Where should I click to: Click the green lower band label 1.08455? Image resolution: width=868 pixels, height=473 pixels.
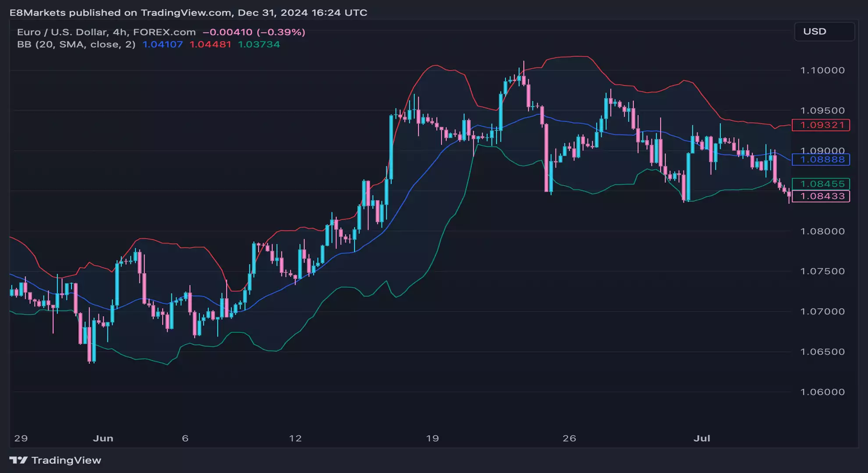tap(821, 184)
